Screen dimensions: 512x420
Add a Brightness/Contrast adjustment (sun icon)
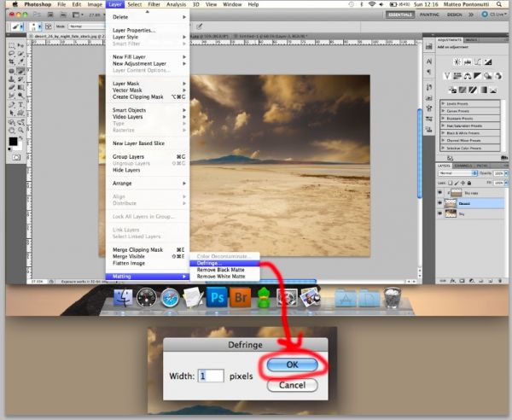click(x=457, y=61)
